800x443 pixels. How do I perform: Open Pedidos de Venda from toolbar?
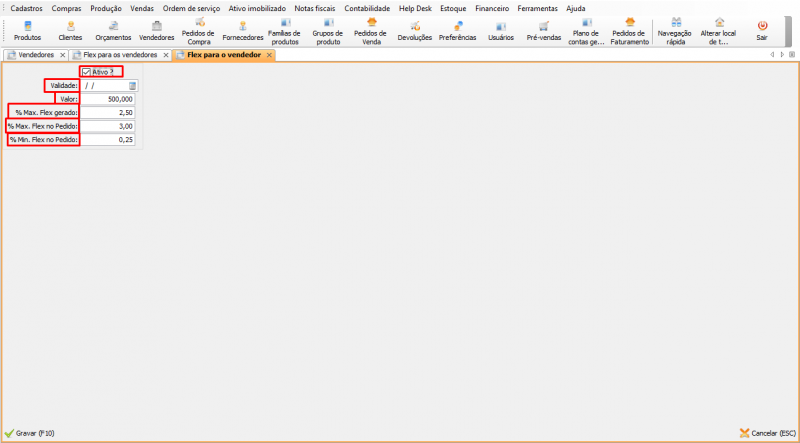(371, 29)
